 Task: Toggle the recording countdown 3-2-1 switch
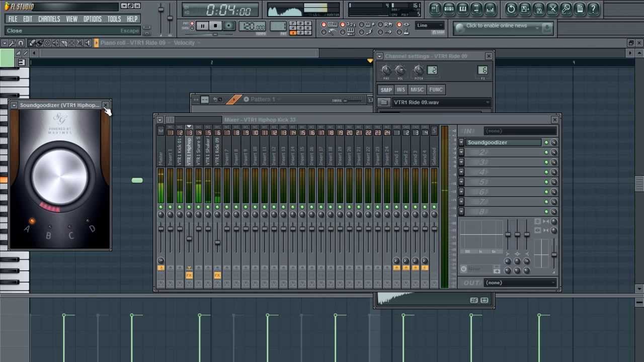[x=343, y=24]
